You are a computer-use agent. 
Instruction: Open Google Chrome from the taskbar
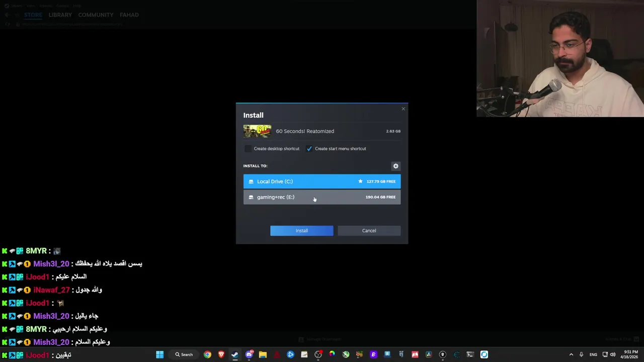pos(207,354)
